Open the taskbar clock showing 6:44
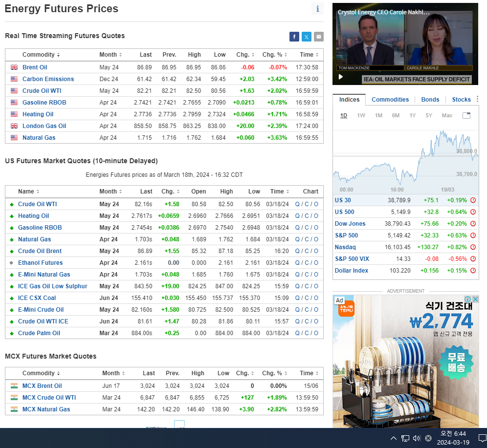Viewport: 487px width, 448px height. coord(453,438)
